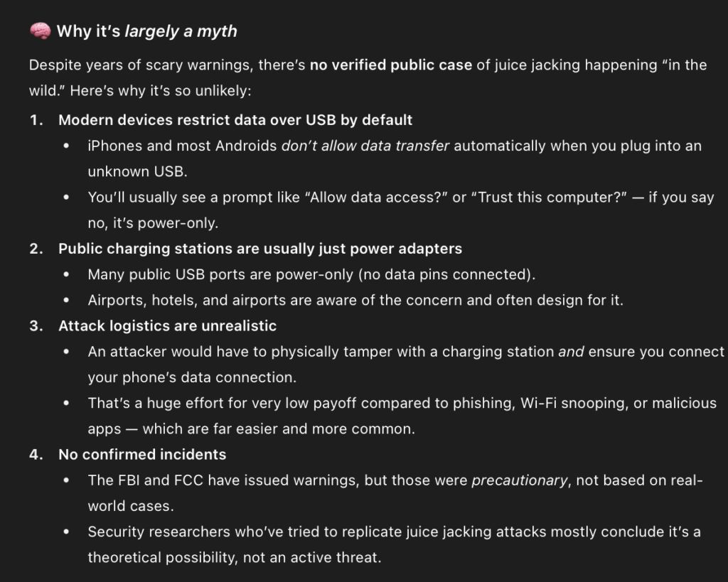728x582 pixels.
Task: Click the bullet about power-only public USB ports
Action: point(311,274)
